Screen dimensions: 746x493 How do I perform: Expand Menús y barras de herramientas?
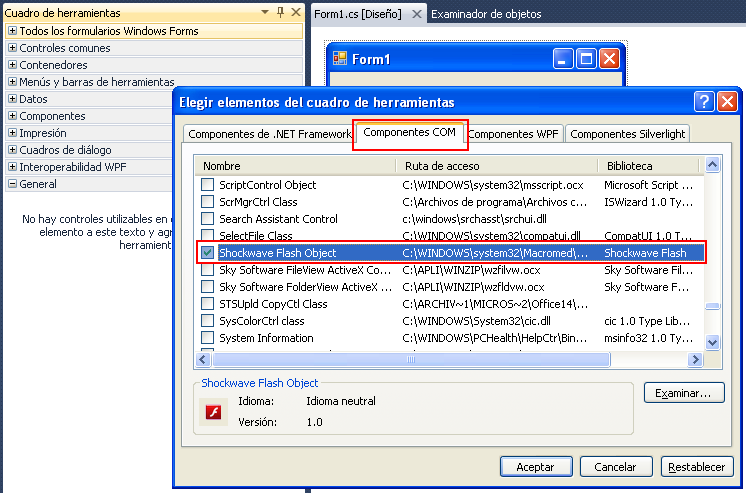click(x=13, y=82)
